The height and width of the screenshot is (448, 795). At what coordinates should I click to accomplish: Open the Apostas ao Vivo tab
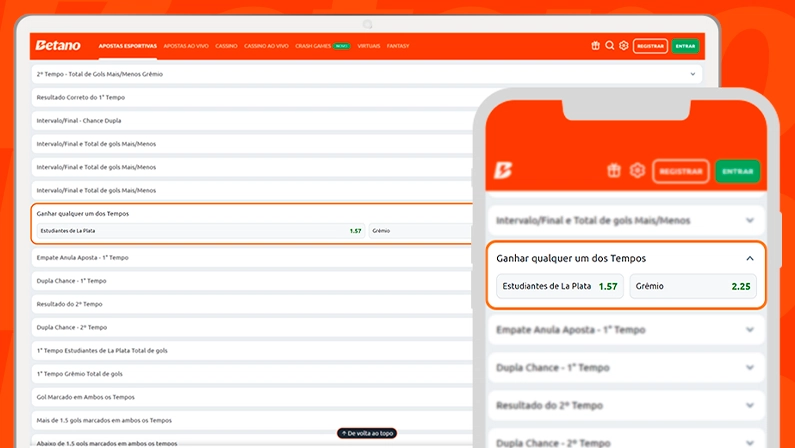[x=185, y=46]
